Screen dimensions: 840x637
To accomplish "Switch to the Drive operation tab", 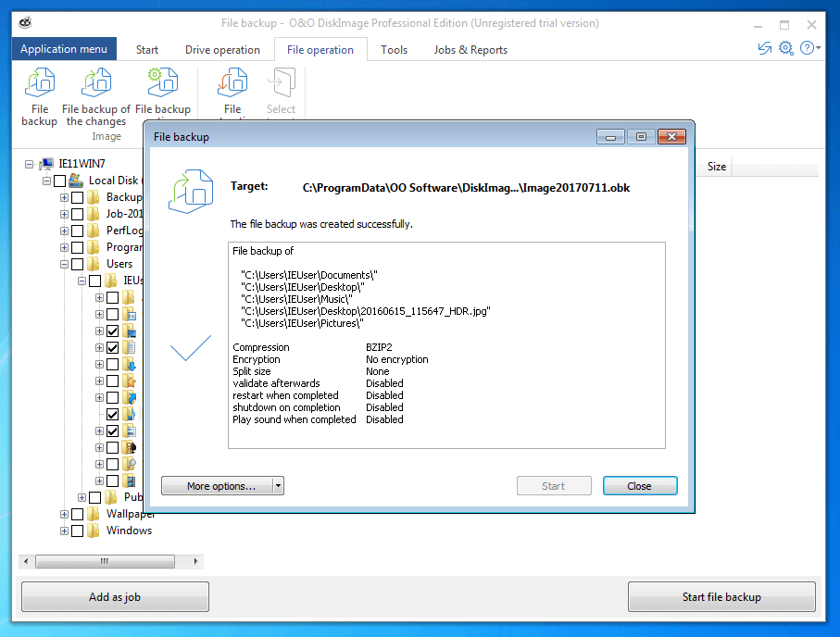I will pyautogui.click(x=222, y=50).
